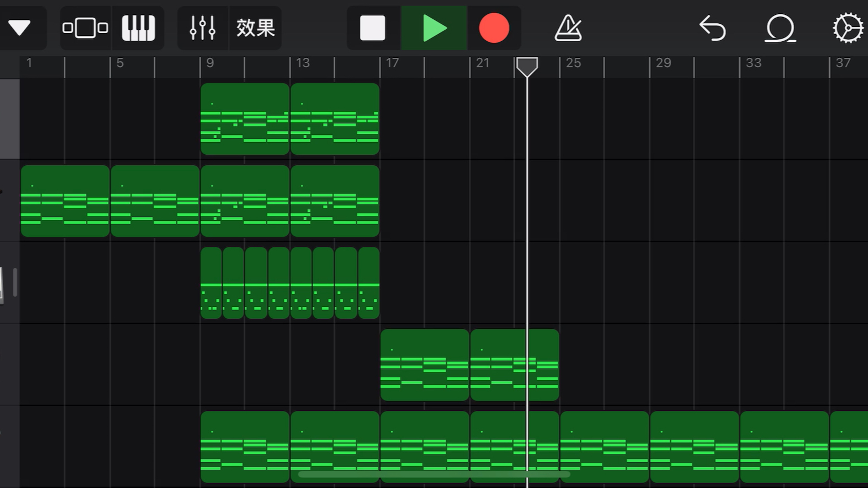The height and width of the screenshot is (488, 868).
Task: Open the loop browser
Action: click(780, 28)
